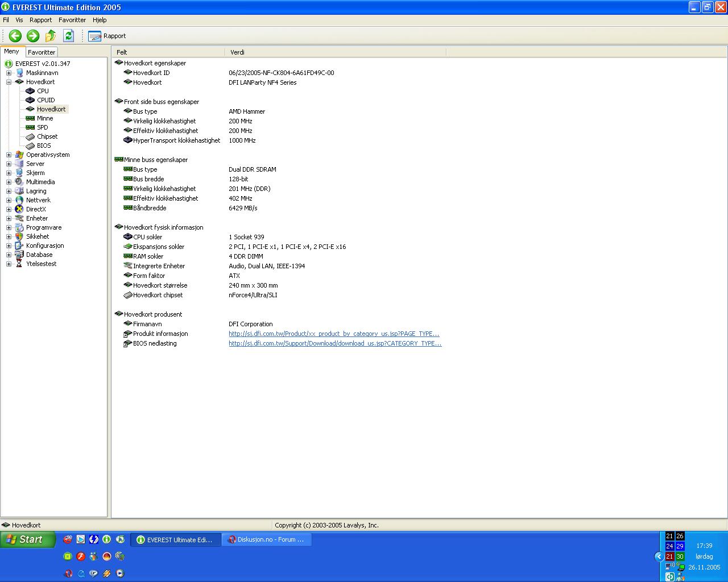Image resolution: width=728 pixels, height=582 pixels.
Task: Click the Up level arrow toolbar icon
Action: (x=51, y=36)
